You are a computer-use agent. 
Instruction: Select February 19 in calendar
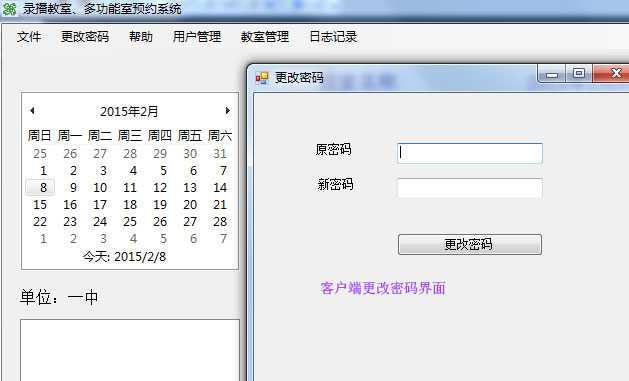[160, 205]
